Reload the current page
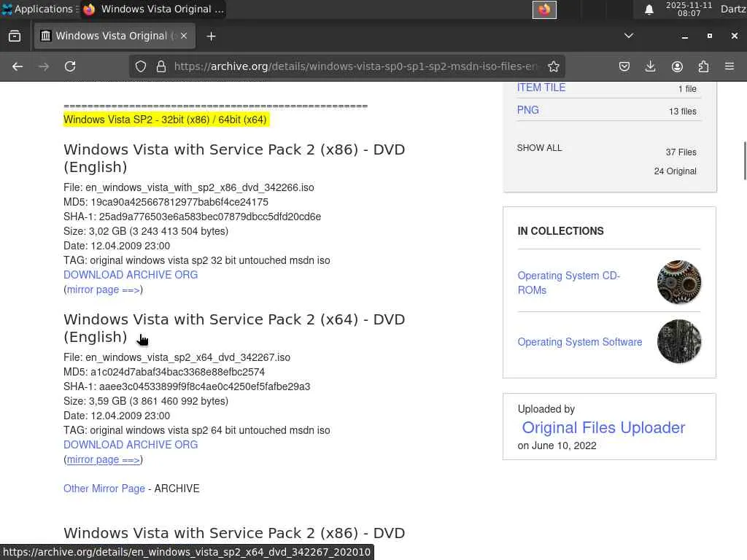 70,66
